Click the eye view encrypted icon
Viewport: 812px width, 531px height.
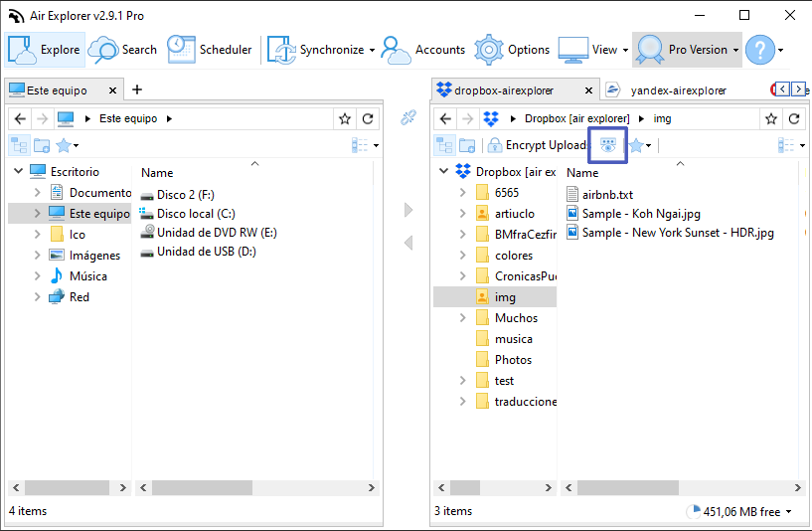(x=608, y=145)
